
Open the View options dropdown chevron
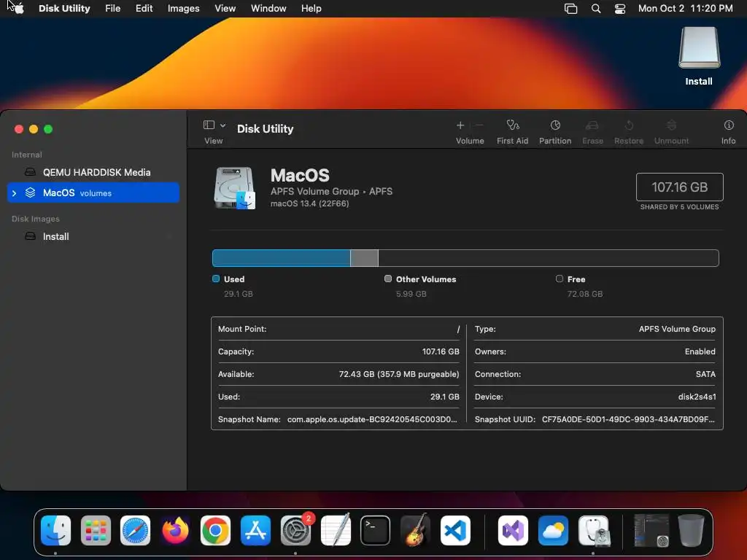(x=223, y=125)
